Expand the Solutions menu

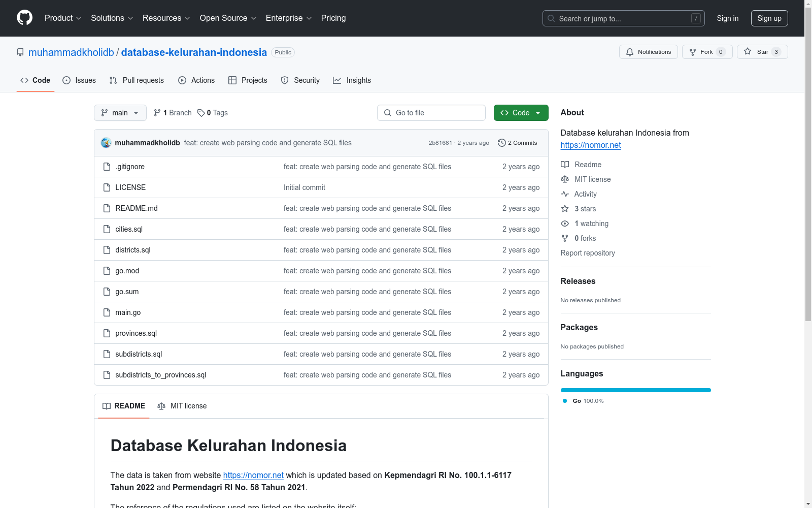[x=112, y=18]
